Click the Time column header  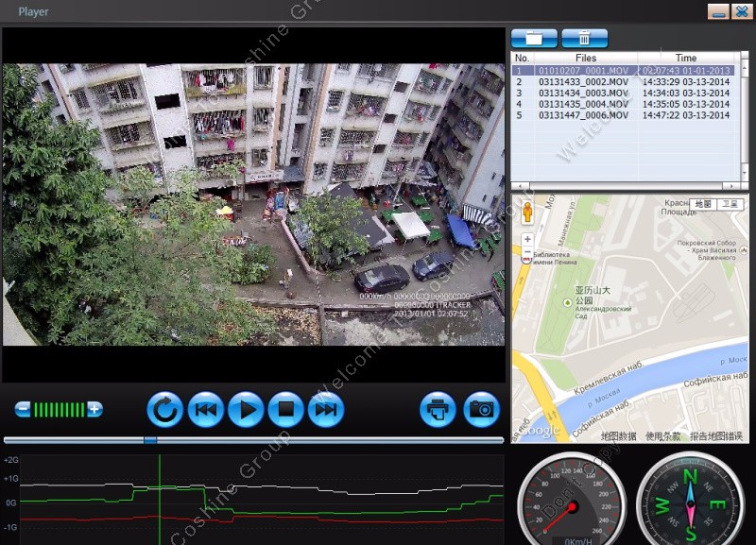coord(685,59)
